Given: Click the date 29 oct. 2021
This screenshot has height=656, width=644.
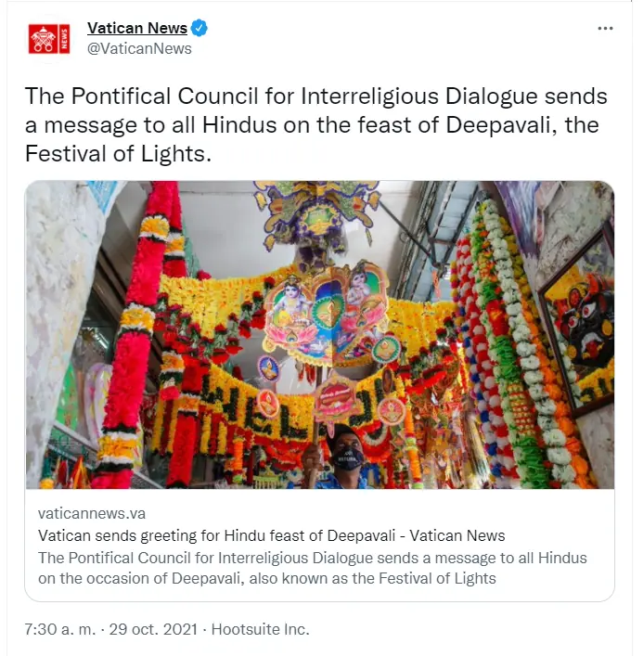Looking at the screenshot, I should (153, 629).
